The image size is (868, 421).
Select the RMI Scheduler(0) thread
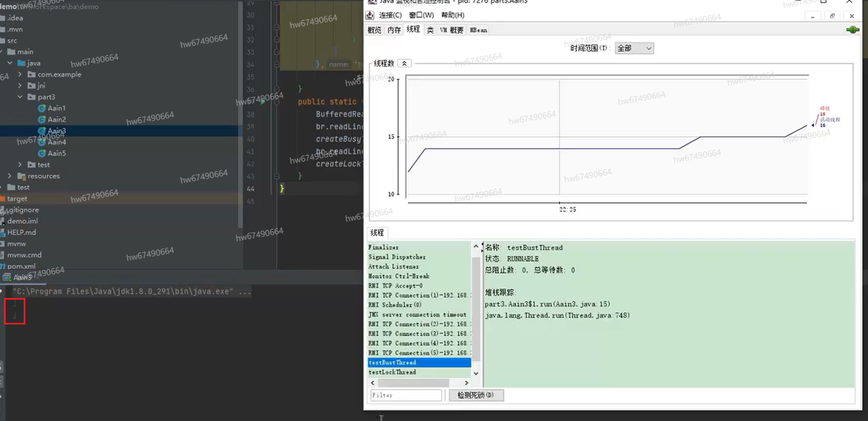419,305
